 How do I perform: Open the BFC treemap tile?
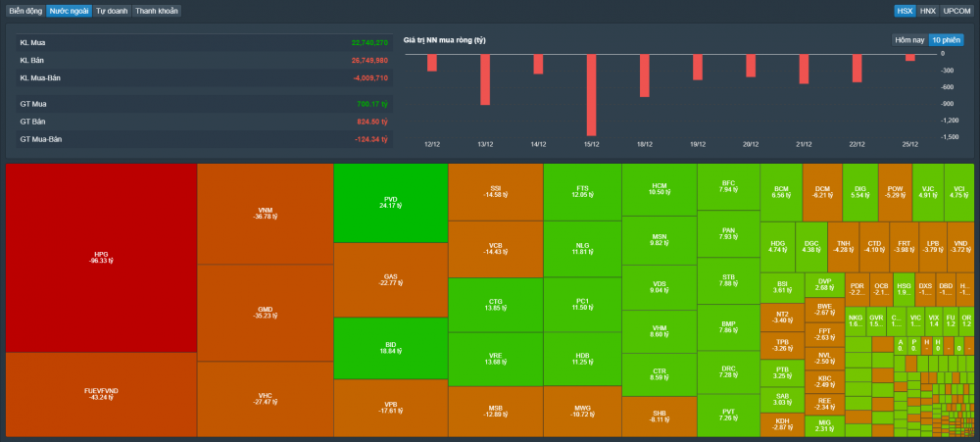click(x=728, y=187)
